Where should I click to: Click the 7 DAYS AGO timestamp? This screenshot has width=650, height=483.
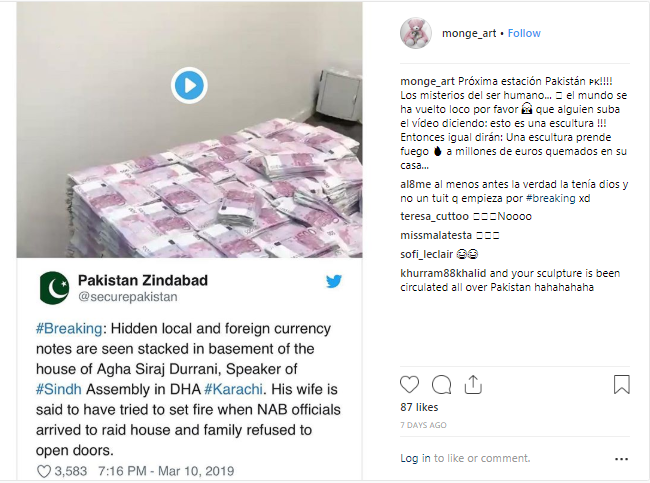coord(423,425)
